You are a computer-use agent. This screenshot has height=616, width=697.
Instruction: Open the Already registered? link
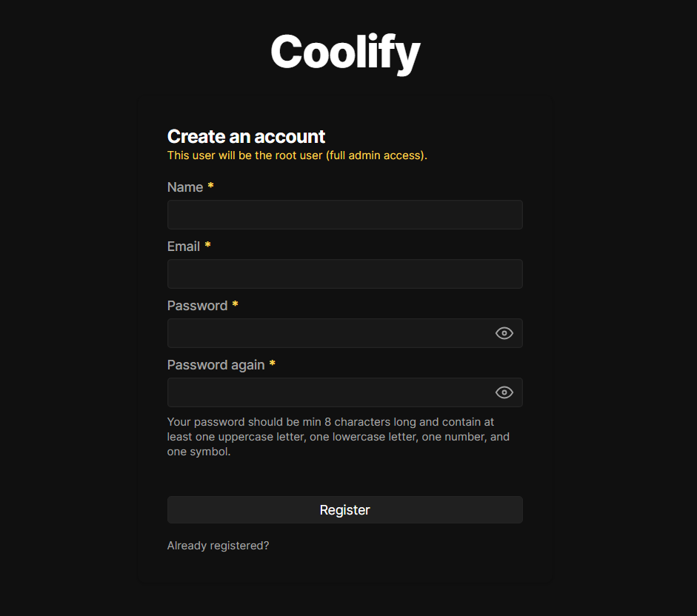point(218,546)
